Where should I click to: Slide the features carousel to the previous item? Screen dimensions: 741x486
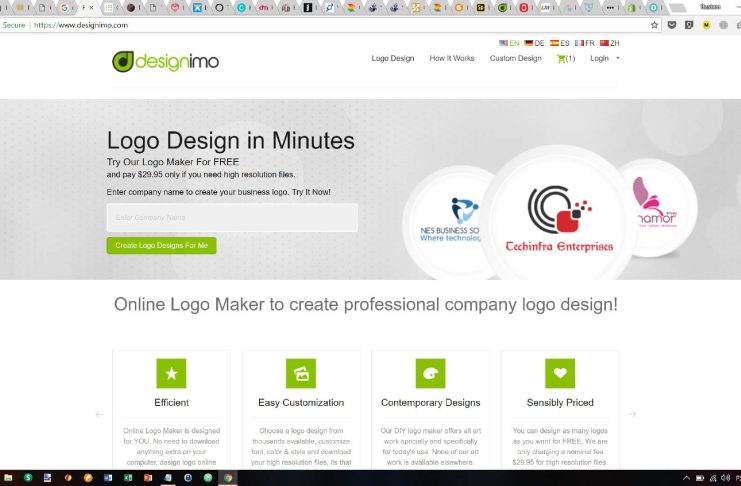[x=99, y=414]
